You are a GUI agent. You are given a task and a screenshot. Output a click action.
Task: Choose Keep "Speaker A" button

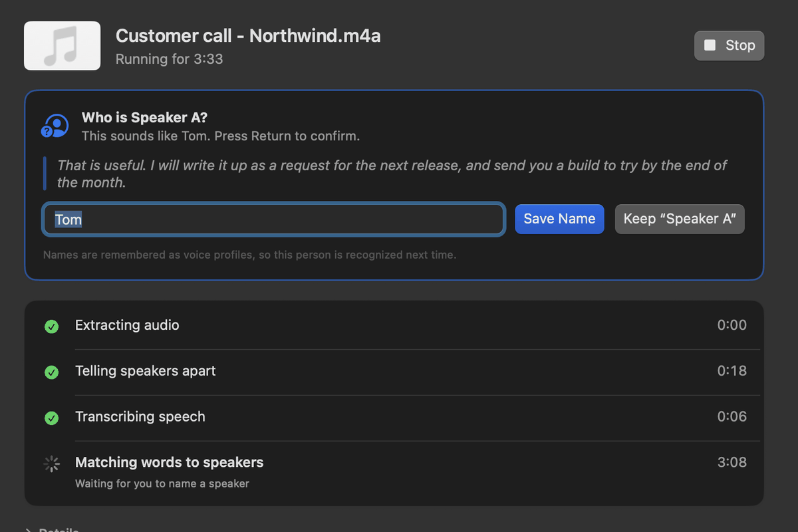pyautogui.click(x=680, y=219)
